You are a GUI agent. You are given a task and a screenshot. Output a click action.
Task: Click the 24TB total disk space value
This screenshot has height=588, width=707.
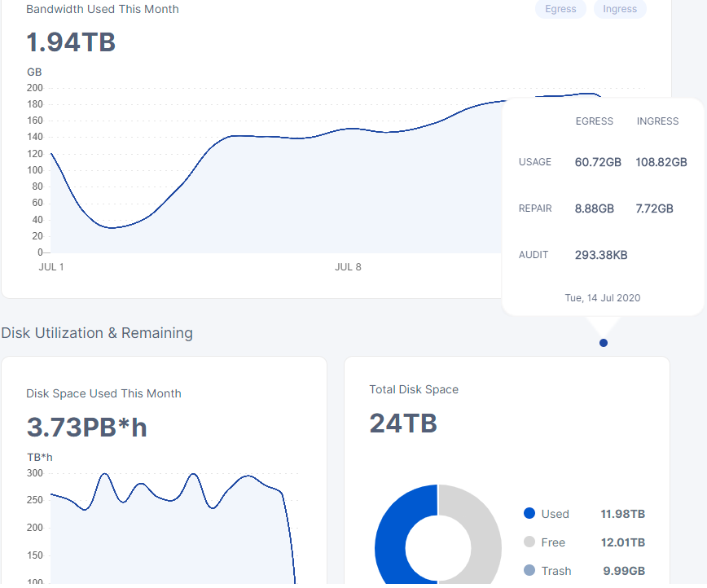(x=403, y=423)
